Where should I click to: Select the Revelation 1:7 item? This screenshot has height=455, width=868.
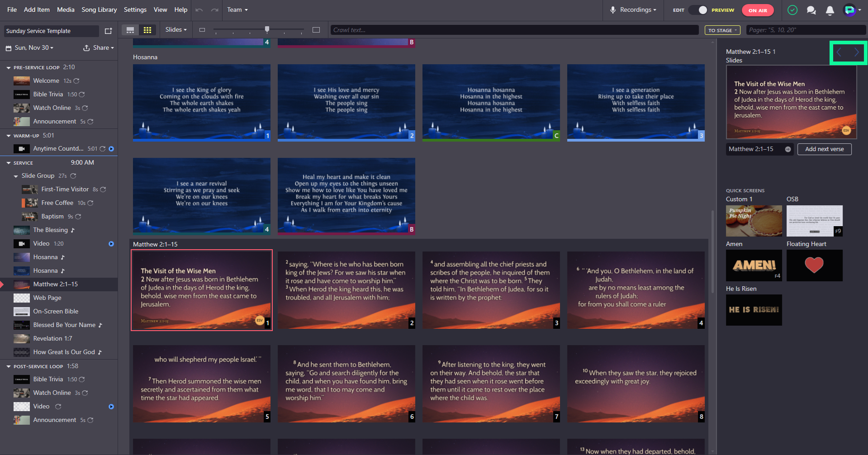[x=59, y=339]
